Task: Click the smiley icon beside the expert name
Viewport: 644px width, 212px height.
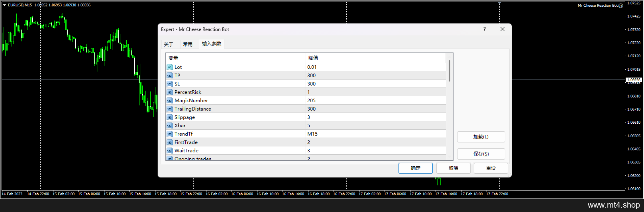Action: point(620,6)
